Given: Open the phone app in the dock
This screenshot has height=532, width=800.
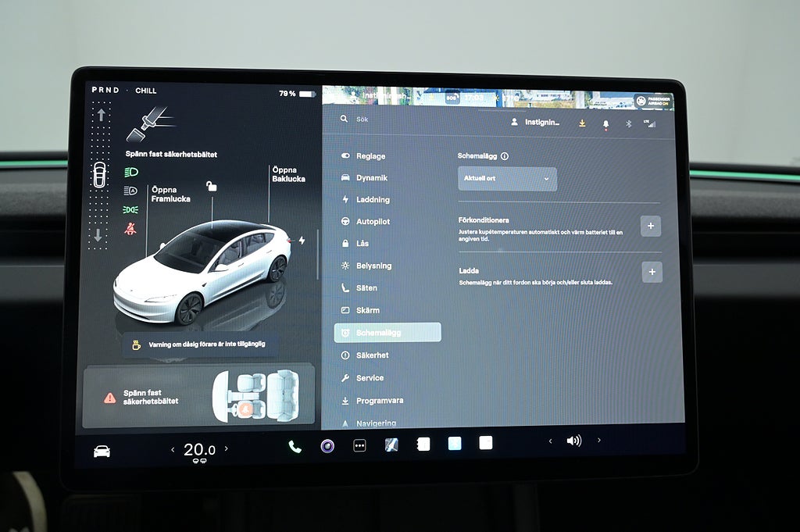Looking at the screenshot, I should [295, 447].
